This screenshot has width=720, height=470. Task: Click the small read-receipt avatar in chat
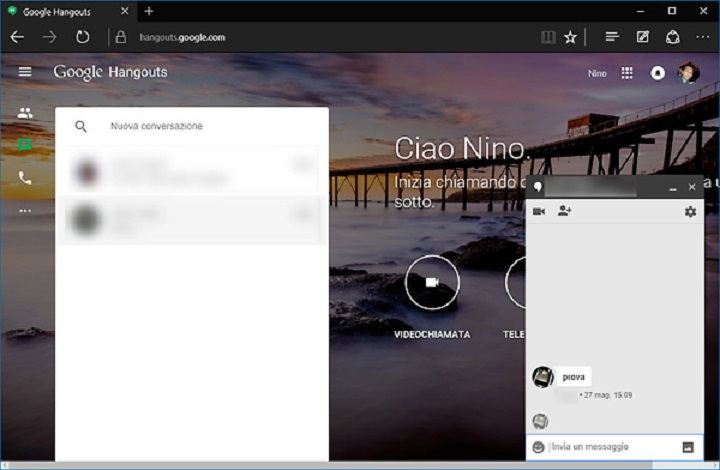(x=540, y=421)
